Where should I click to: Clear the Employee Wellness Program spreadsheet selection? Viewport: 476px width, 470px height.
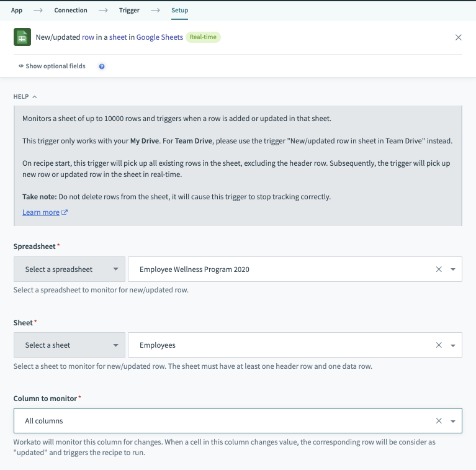click(x=439, y=269)
